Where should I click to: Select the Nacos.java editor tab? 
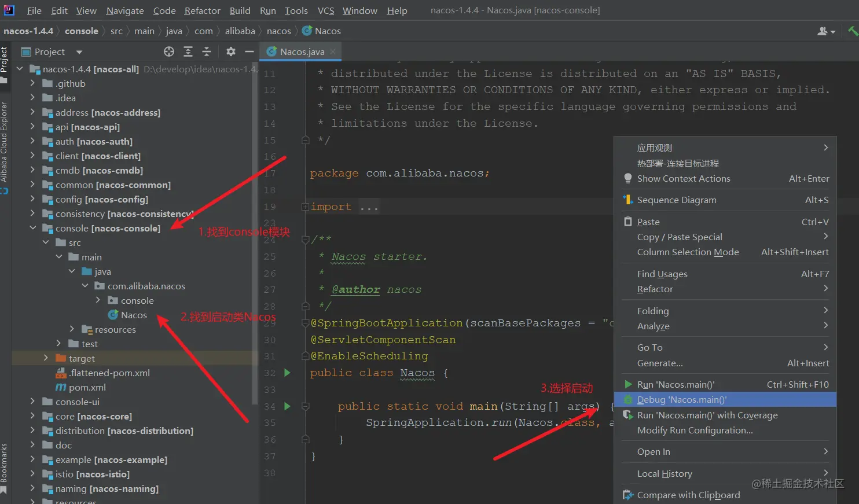click(x=301, y=51)
